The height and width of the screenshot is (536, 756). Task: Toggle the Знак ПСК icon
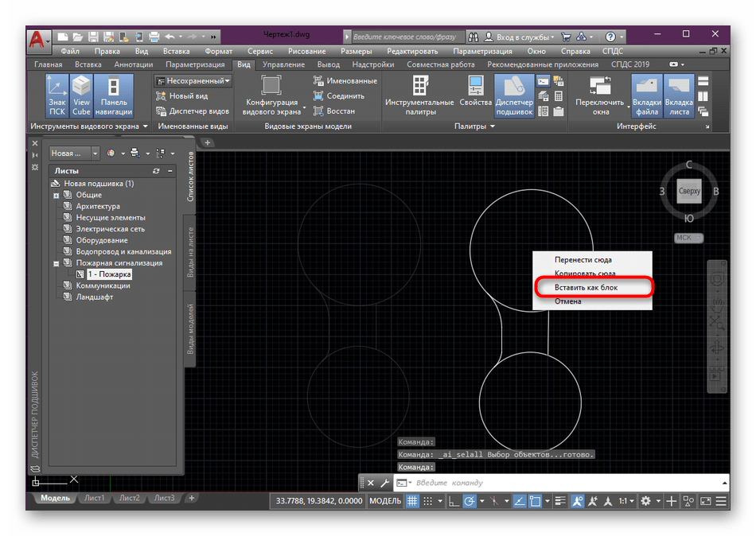click(57, 95)
